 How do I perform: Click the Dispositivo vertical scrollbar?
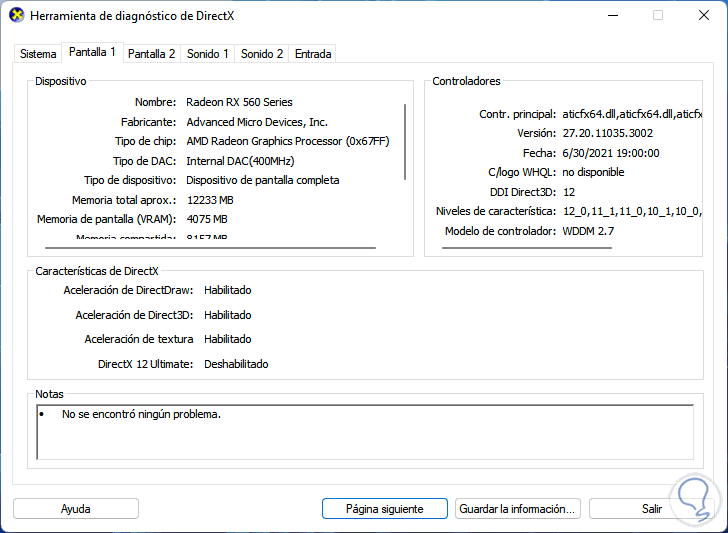point(405,142)
